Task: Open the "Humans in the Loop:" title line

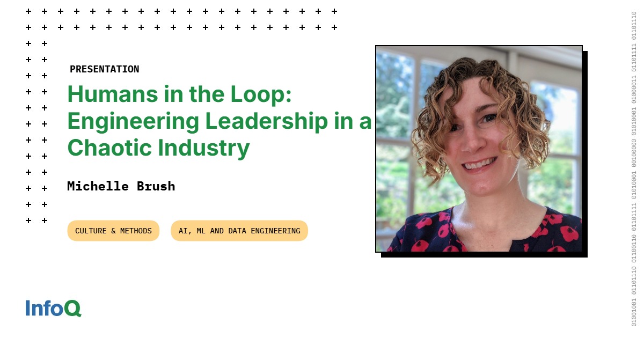Action: point(179,95)
